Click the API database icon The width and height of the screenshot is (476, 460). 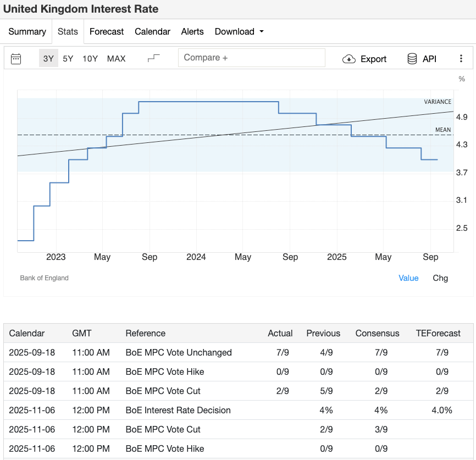412,59
